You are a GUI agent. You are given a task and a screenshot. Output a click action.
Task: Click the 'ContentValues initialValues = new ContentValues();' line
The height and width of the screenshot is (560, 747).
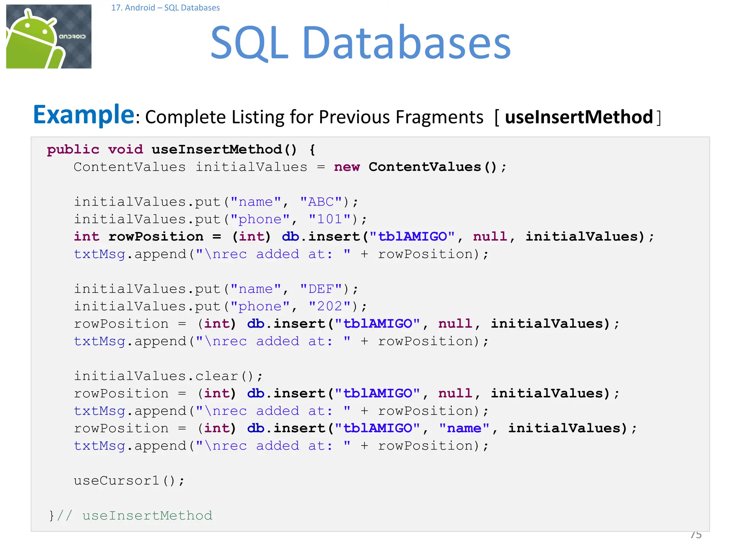tap(290, 167)
